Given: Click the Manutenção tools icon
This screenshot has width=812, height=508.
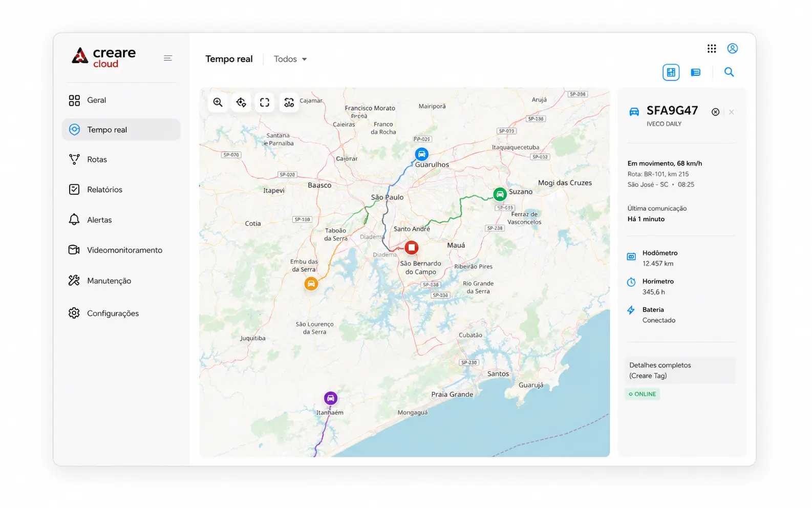Looking at the screenshot, I should pyautogui.click(x=74, y=280).
